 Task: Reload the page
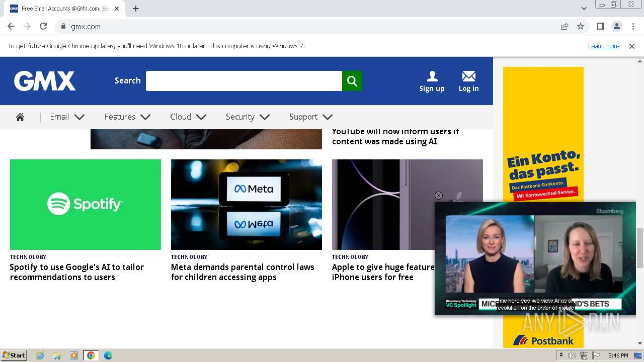[x=43, y=26]
